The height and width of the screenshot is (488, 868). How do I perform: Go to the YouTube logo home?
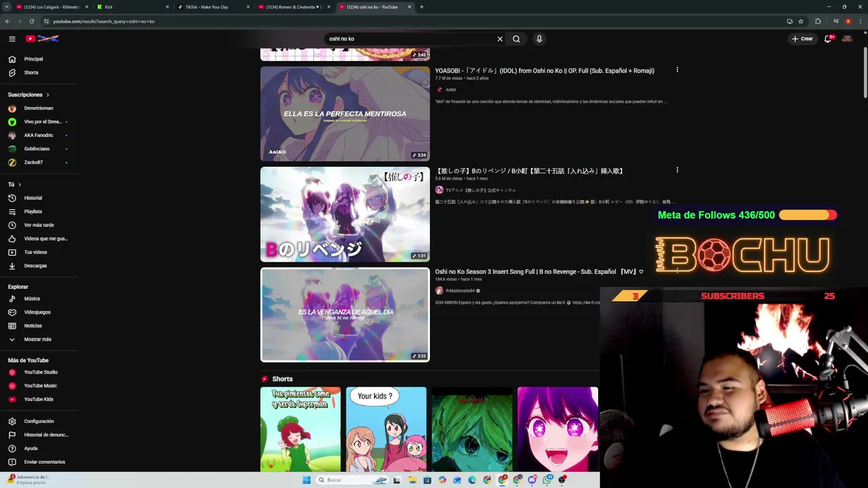pos(42,39)
